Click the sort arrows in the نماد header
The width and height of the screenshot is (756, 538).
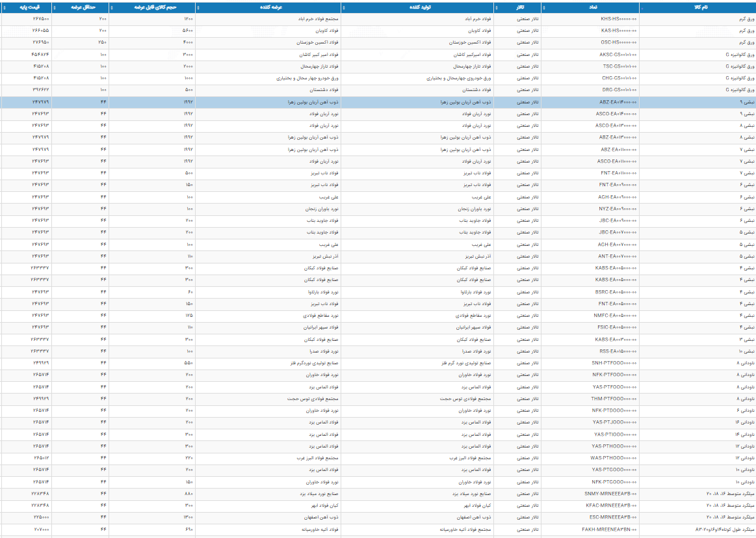[544, 8]
